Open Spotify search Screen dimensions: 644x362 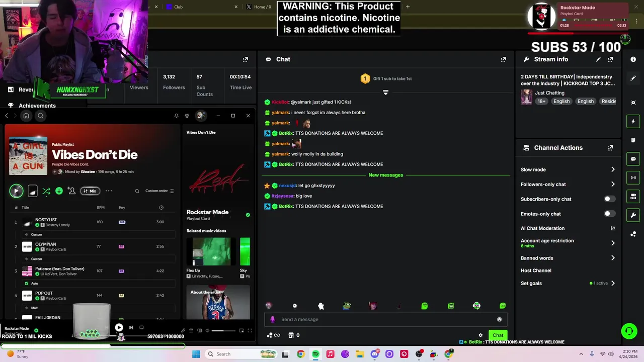point(41,116)
